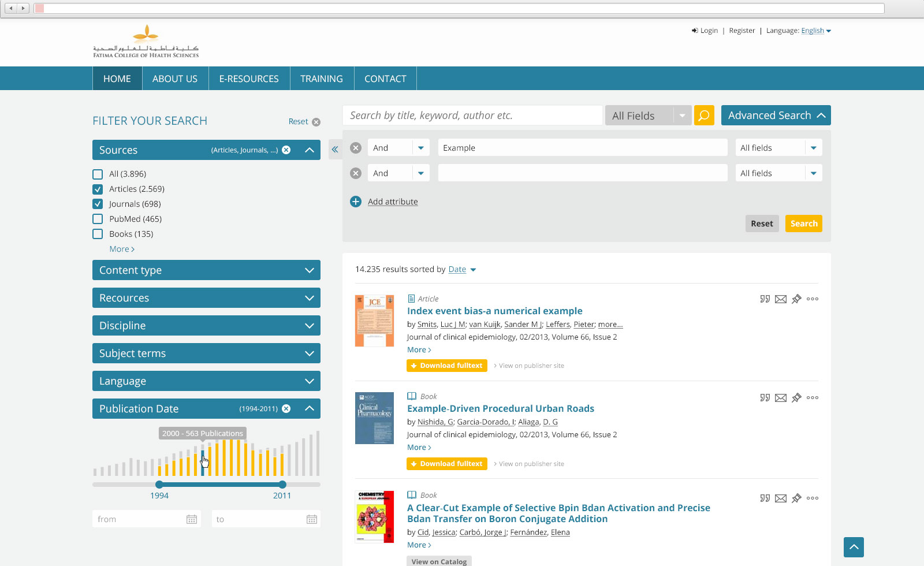Go to the E-RESOURCES menu
Image resolution: width=924 pixels, height=566 pixels.
point(248,79)
